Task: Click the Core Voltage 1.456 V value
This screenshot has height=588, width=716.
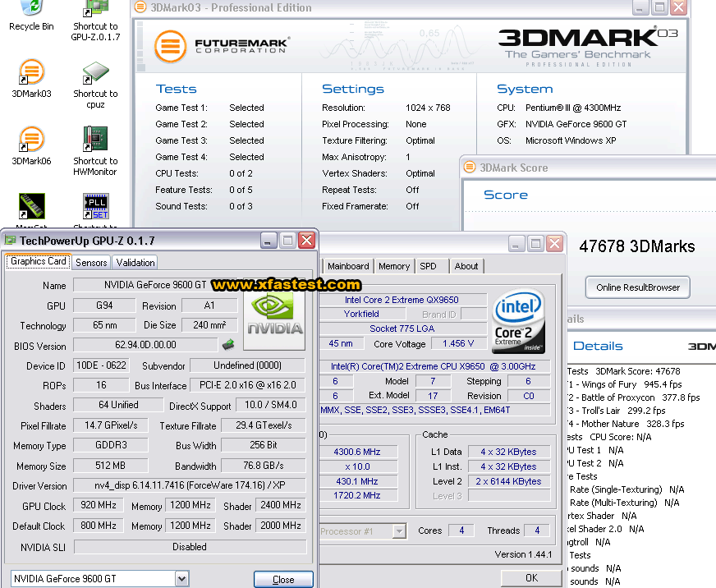Action: pos(458,343)
